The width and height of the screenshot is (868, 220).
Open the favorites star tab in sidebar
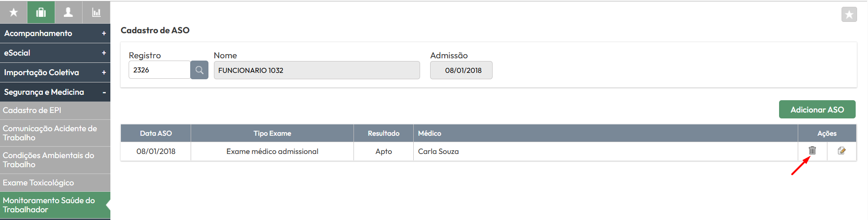pos(14,12)
